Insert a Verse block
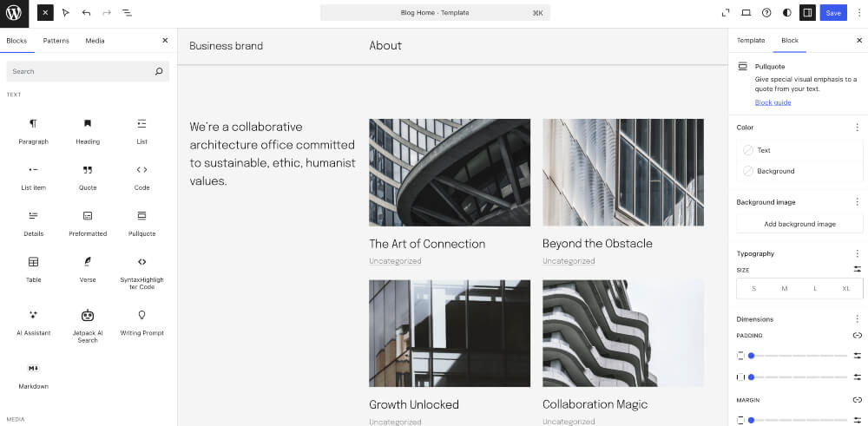The height and width of the screenshot is (426, 868). (88, 269)
